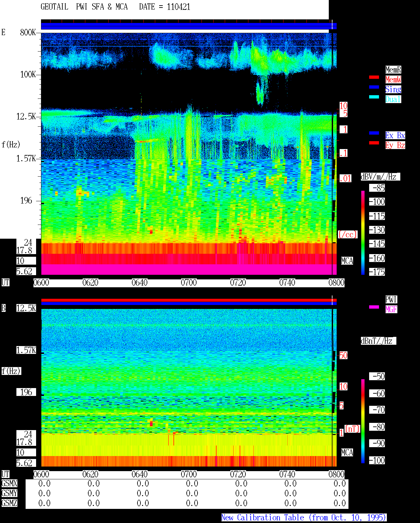Click the 1.57K frequency label on B panel
The height and width of the screenshot is (523, 420).
[26, 350]
